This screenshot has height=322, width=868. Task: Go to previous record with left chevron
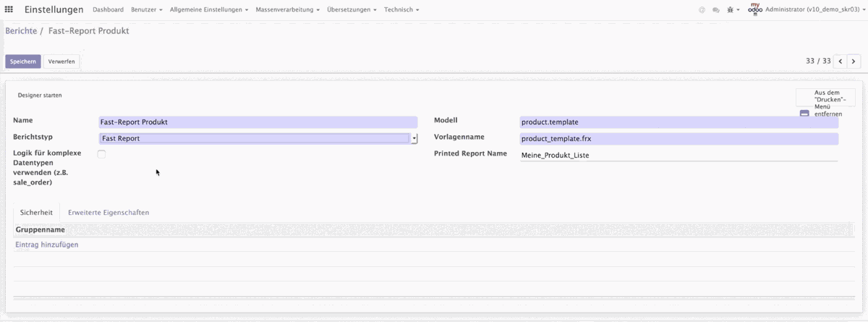click(841, 62)
